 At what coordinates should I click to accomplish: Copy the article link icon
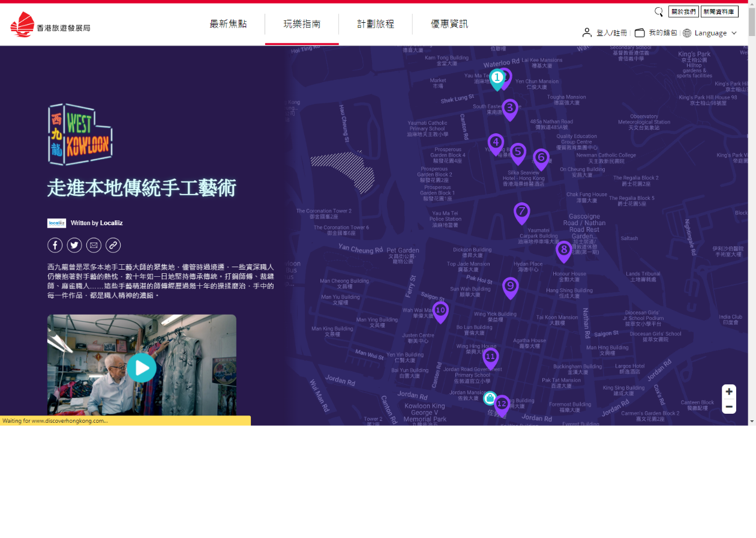coord(113,245)
